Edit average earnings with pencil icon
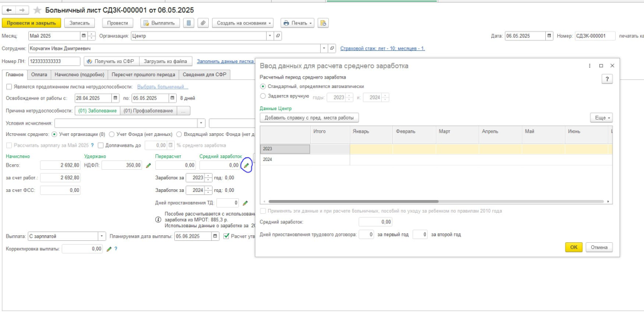 [x=247, y=165]
